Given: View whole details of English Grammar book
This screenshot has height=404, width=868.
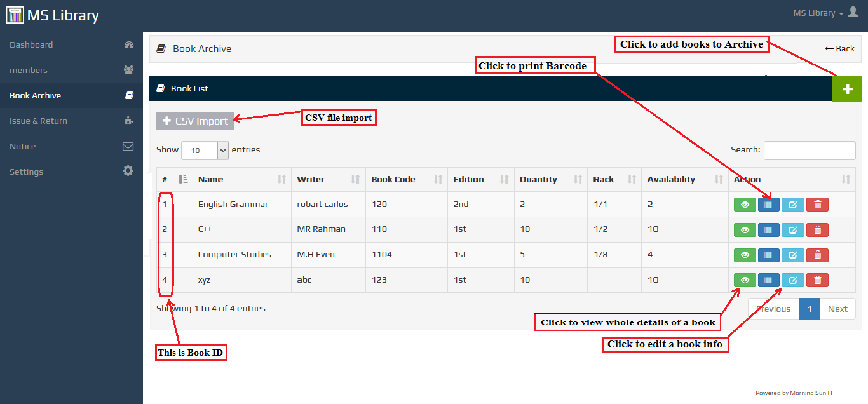Looking at the screenshot, I should click(744, 204).
